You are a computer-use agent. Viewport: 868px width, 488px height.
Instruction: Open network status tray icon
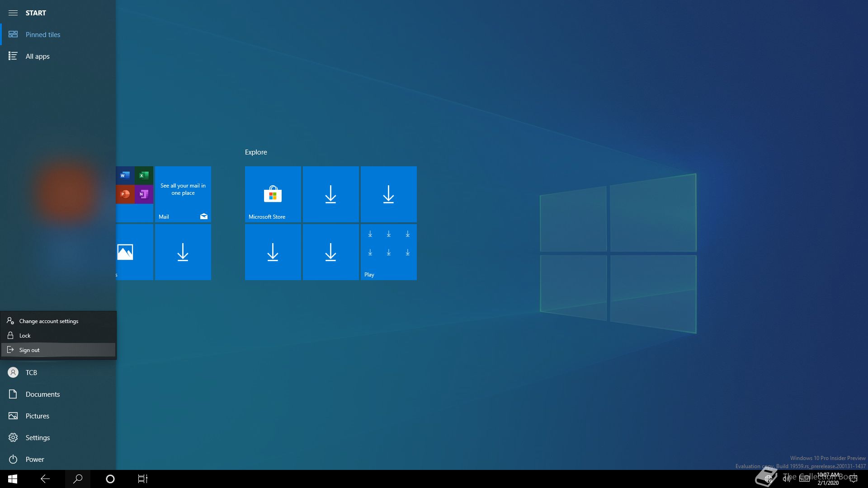768,479
